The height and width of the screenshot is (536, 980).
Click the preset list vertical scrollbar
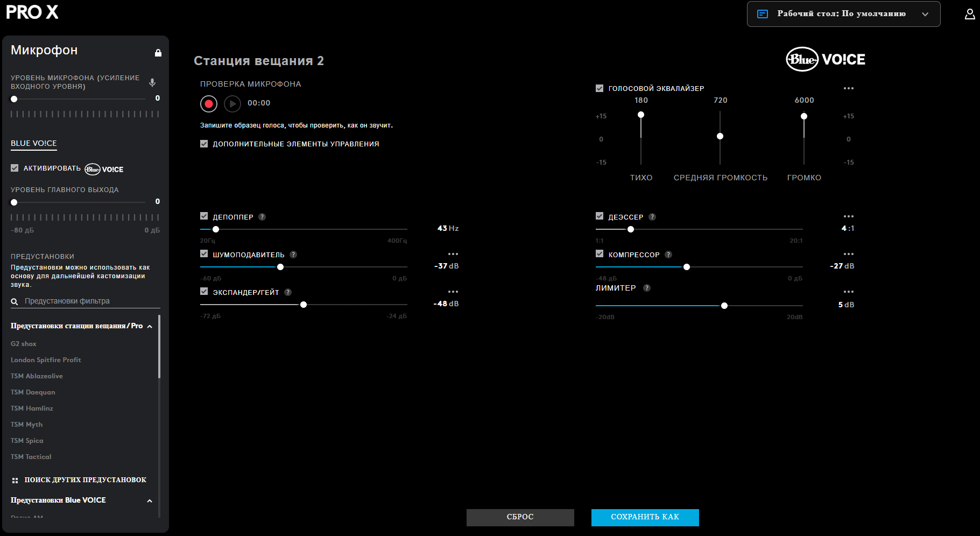[x=159, y=347]
